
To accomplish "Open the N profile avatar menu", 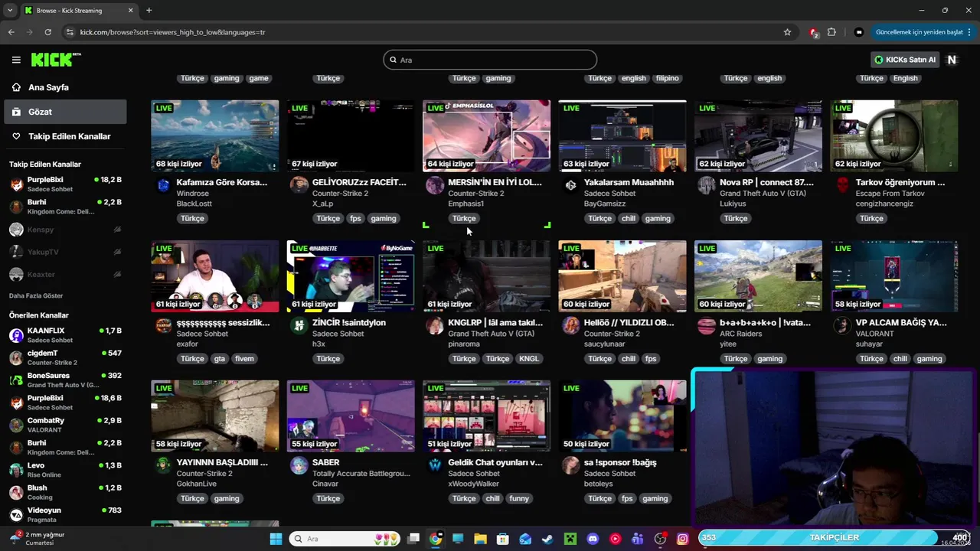I will [x=952, y=60].
